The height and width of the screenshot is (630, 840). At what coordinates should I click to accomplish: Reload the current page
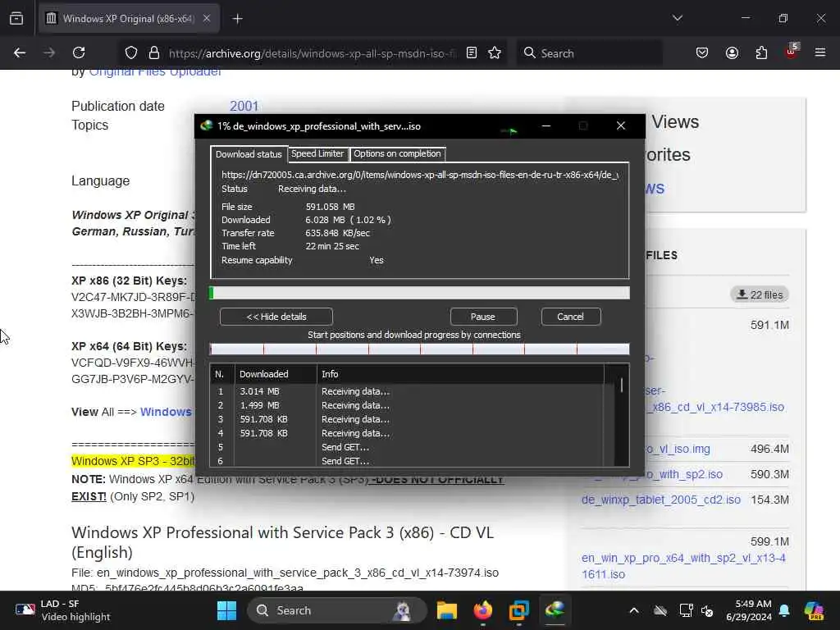pyautogui.click(x=79, y=53)
